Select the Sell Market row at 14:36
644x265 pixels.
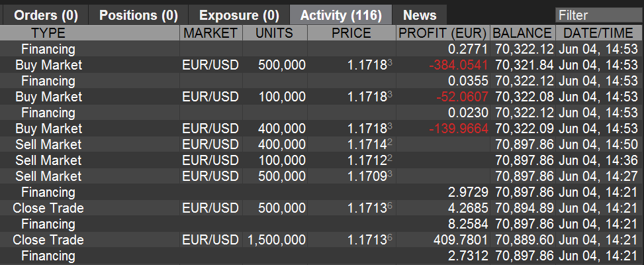pyautogui.click(x=49, y=160)
